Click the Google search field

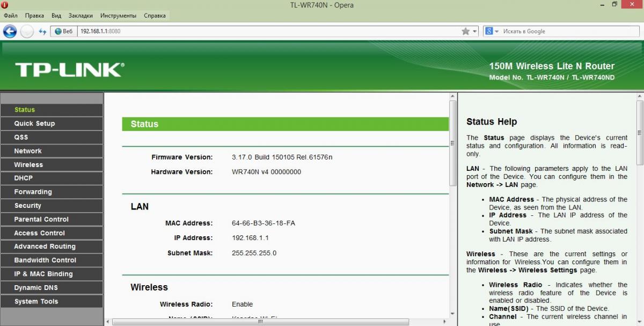[570, 31]
